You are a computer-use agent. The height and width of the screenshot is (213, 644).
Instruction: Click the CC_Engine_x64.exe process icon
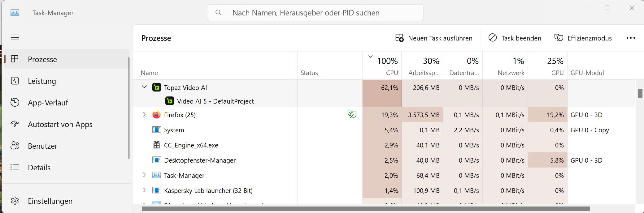click(157, 145)
